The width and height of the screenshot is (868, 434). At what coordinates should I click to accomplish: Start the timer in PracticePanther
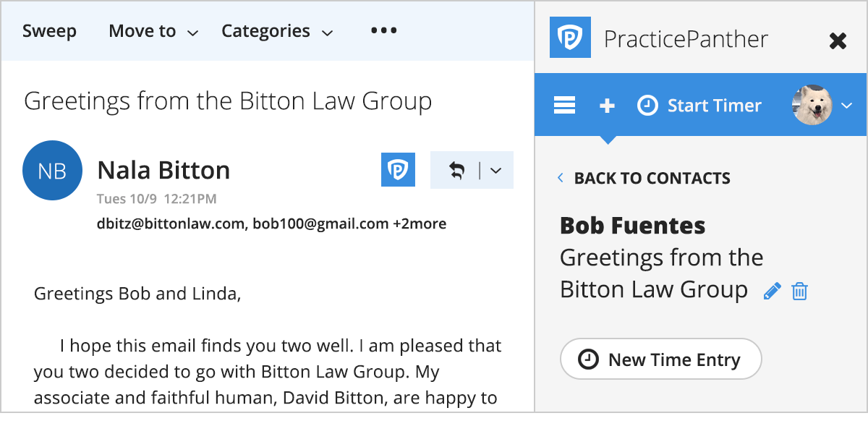[699, 106]
